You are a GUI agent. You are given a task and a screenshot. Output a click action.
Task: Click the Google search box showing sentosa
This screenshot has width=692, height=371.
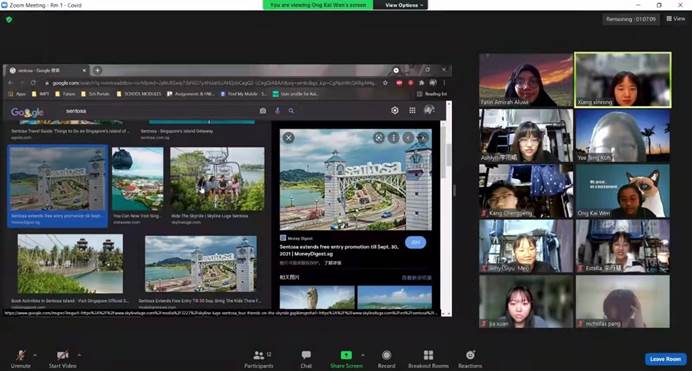pos(159,111)
